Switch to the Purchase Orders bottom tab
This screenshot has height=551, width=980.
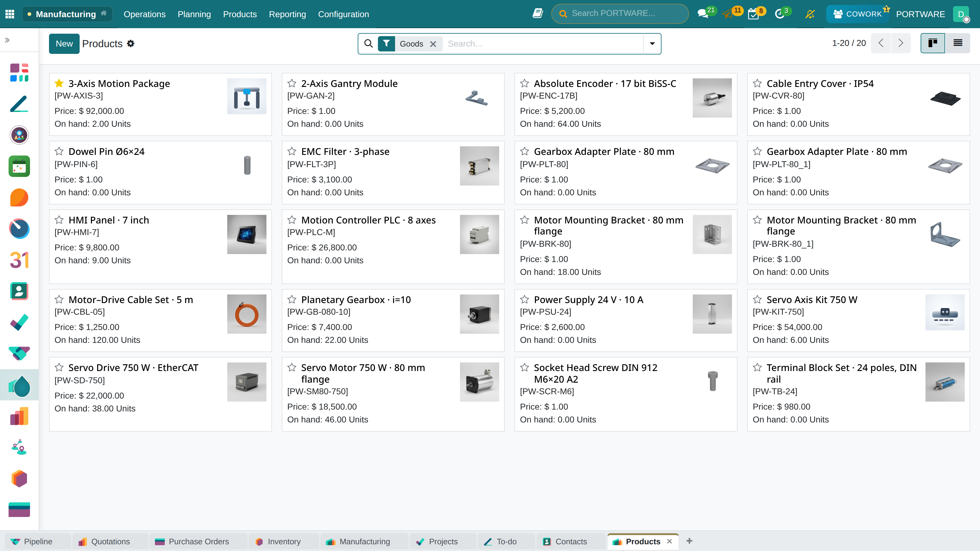(198, 542)
